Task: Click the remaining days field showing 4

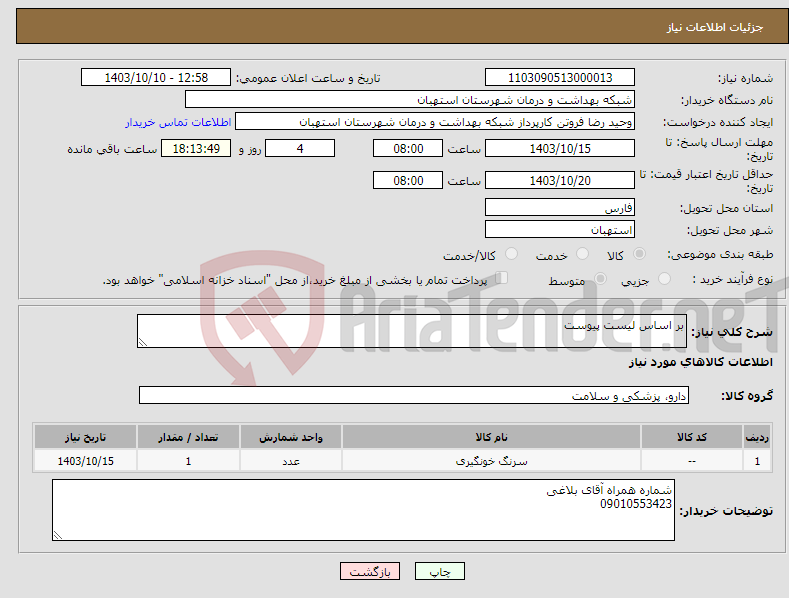Action: [300, 148]
